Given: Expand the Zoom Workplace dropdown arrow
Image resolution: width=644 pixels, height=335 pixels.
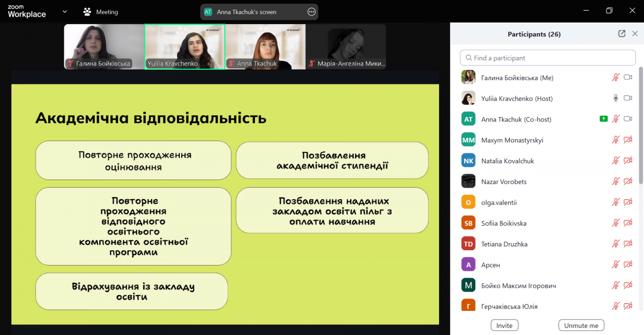Looking at the screenshot, I should click(x=65, y=11).
